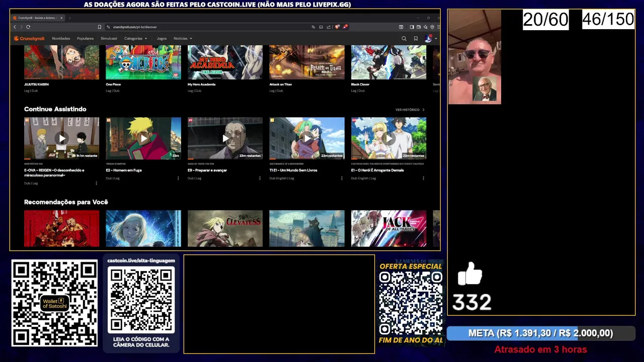Open the Simulcast menu item
Viewport: 644px width, 362px height.
coord(109,38)
